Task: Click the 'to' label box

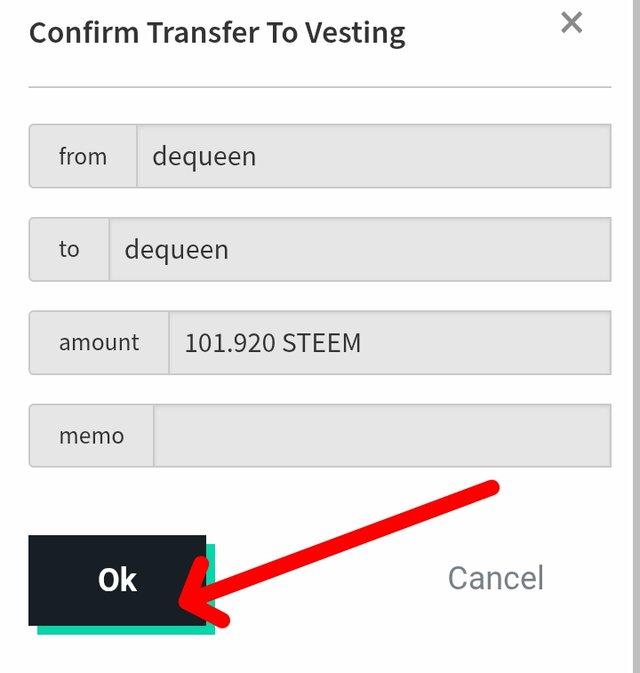Action: 69,249
